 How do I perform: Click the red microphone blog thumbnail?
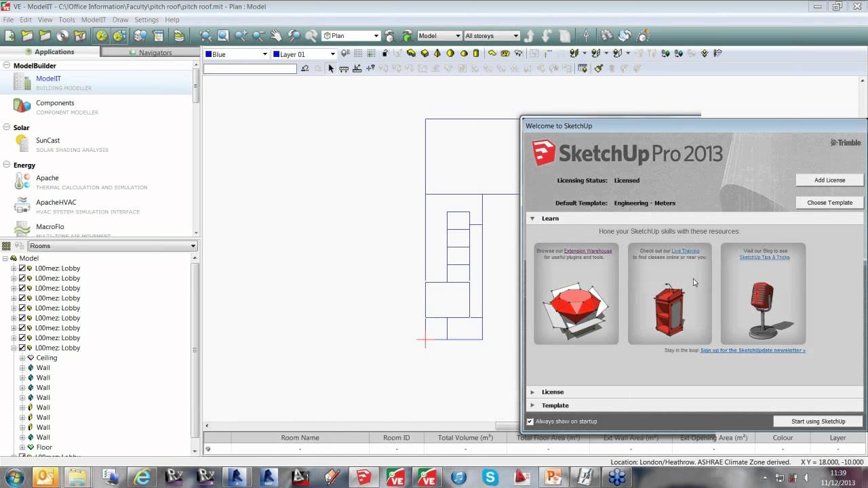764,310
